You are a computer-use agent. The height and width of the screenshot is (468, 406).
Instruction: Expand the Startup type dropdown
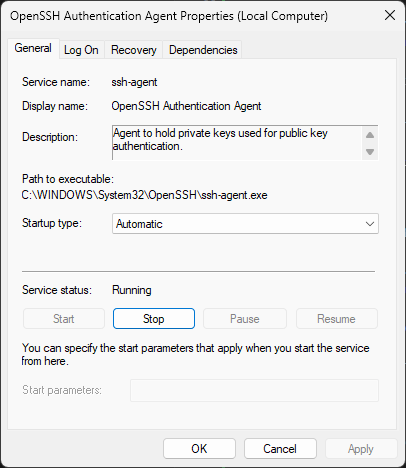(245, 224)
